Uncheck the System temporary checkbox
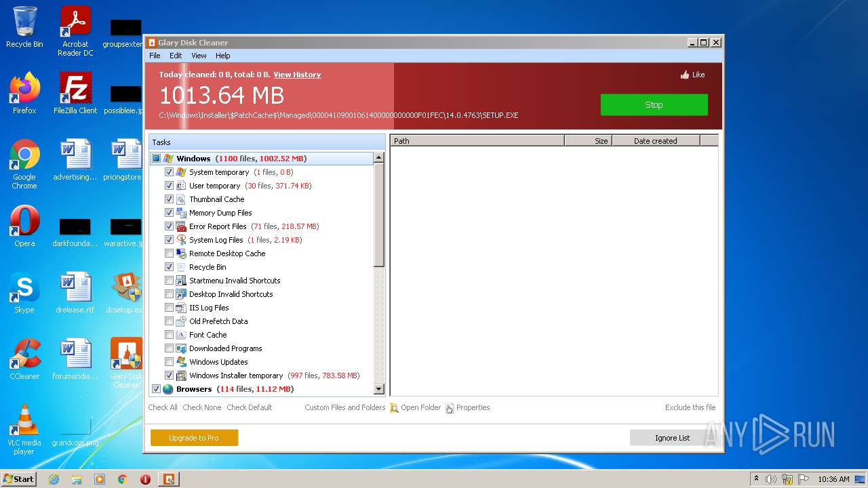868x488 pixels. pyautogui.click(x=170, y=172)
